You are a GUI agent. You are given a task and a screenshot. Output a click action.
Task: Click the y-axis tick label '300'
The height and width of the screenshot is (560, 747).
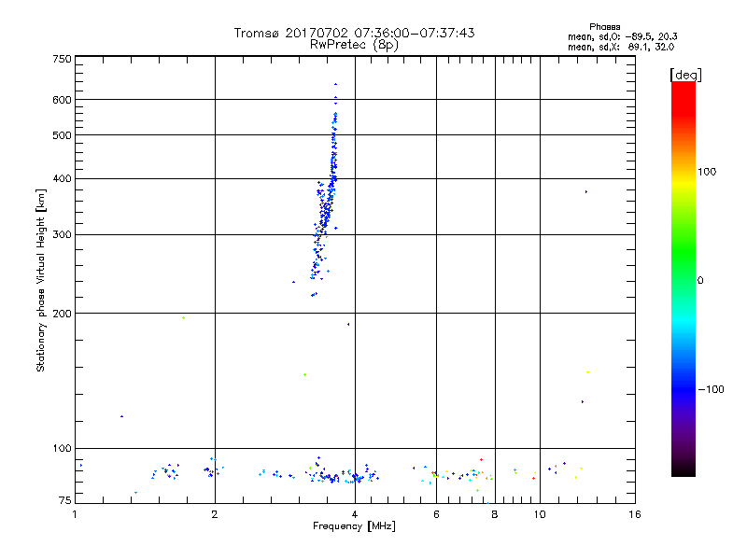pyautogui.click(x=62, y=234)
